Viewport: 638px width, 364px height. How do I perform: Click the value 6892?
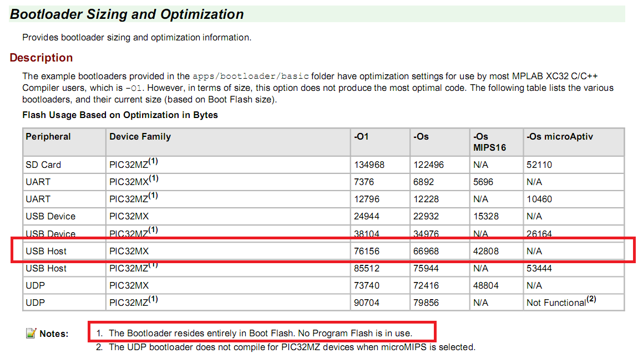click(x=423, y=182)
